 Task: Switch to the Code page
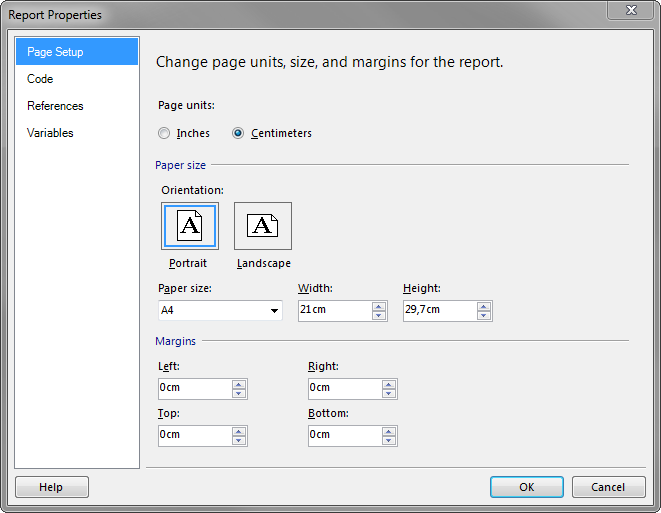[77, 79]
